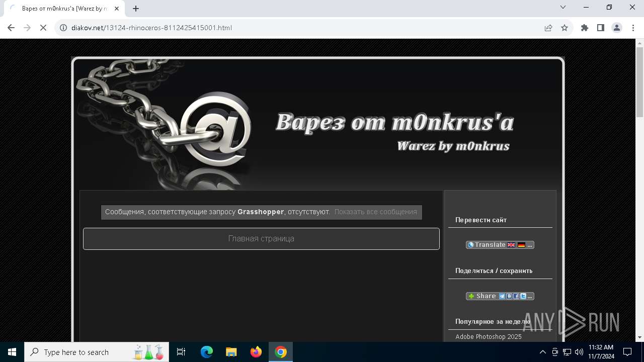The image size is (644, 362).
Task: Open the Chrome extensions puzzle icon
Action: tap(585, 28)
